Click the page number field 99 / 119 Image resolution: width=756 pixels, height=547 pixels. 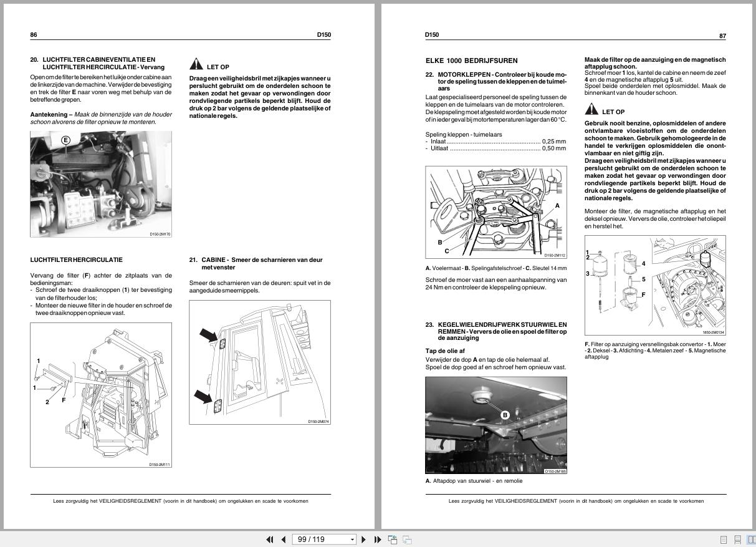pos(320,540)
